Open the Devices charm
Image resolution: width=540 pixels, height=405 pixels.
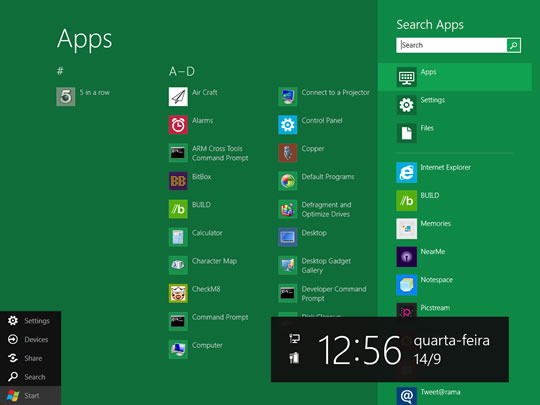(x=30, y=340)
